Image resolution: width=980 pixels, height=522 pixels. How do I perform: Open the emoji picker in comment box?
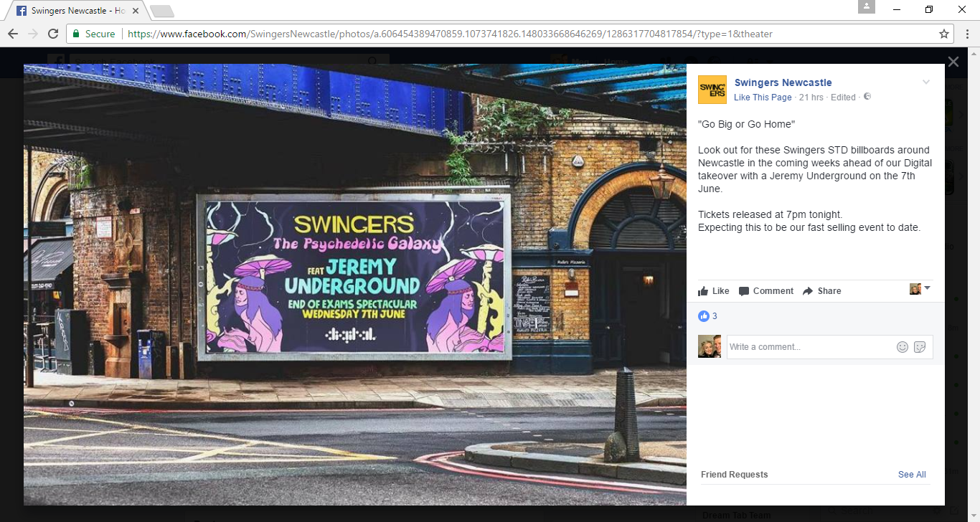click(x=903, y=347)
